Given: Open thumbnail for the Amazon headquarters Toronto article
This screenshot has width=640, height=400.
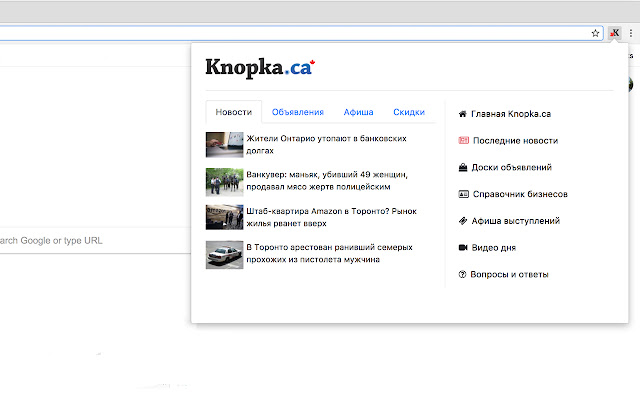Looking at the screenshot, I should click(x=224, y=217).
